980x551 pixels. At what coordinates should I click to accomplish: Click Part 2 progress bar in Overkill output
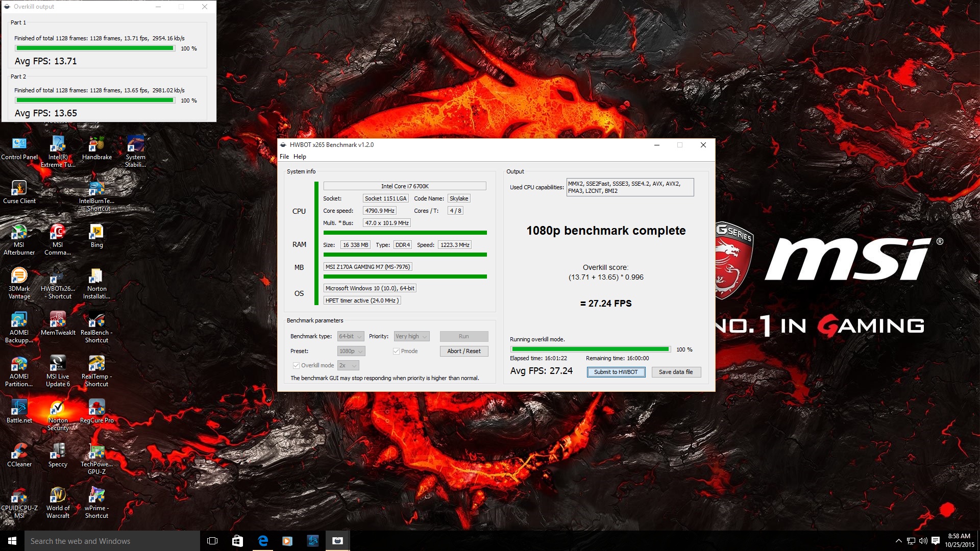(x=95, y=101)
